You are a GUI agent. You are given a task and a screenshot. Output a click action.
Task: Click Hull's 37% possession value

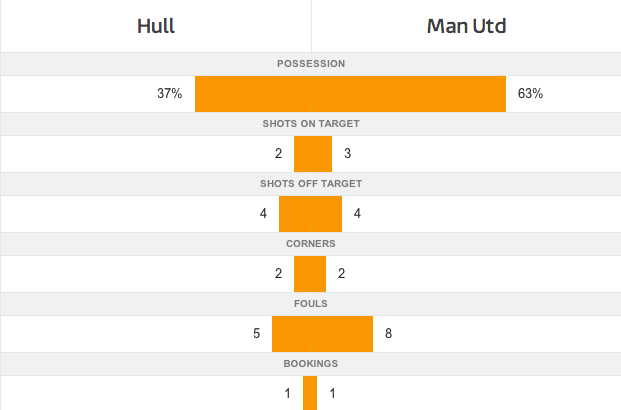[169, 94]
